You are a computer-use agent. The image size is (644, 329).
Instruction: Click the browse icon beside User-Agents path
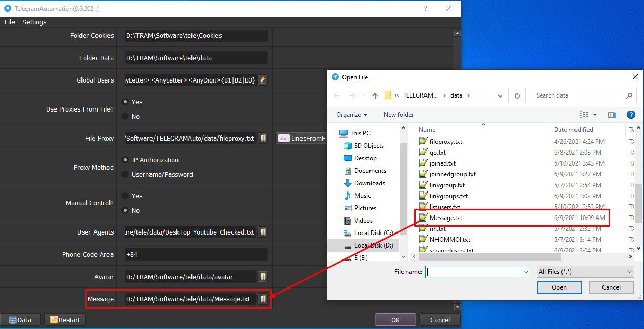point(263,232)
